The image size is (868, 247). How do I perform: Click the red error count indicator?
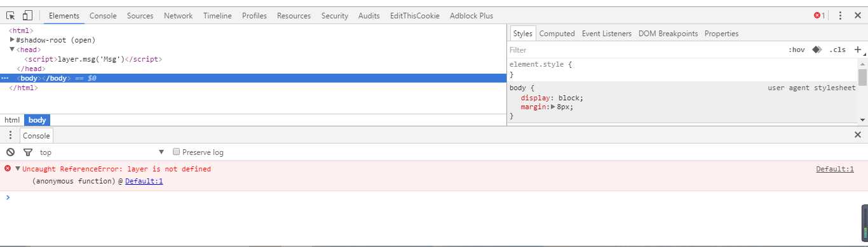pyautogui.click(x=820, y=15)
